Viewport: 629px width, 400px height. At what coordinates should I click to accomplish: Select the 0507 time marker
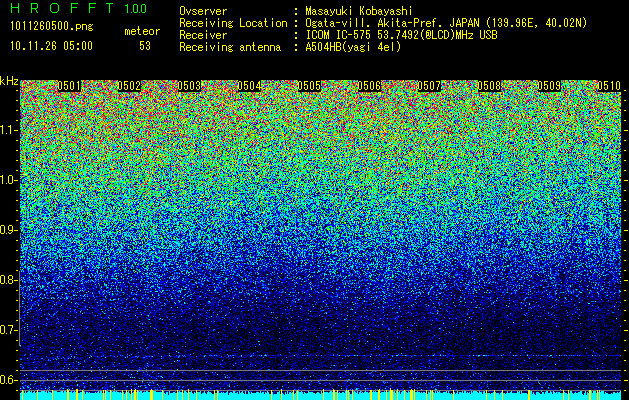pos(429,86)
